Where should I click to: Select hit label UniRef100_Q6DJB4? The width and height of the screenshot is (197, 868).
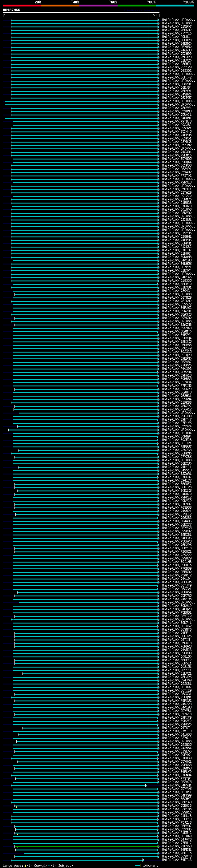coord(176,88)
